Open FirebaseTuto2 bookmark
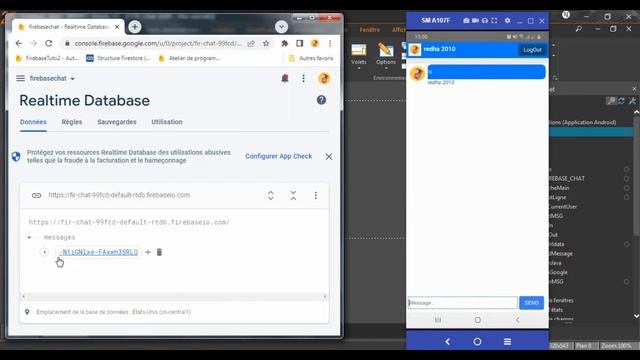Screen dimensions: 640x360 click(47, 58)
